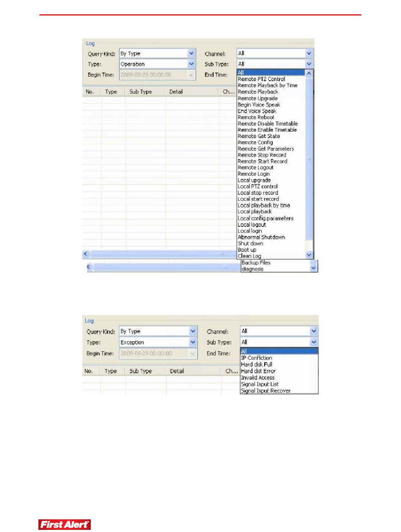Select Remote Disable Timetable

point(268,123)
